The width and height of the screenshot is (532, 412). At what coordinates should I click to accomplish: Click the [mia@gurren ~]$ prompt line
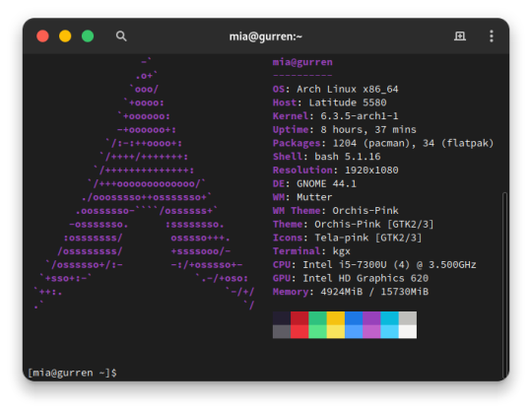(72, 373)
